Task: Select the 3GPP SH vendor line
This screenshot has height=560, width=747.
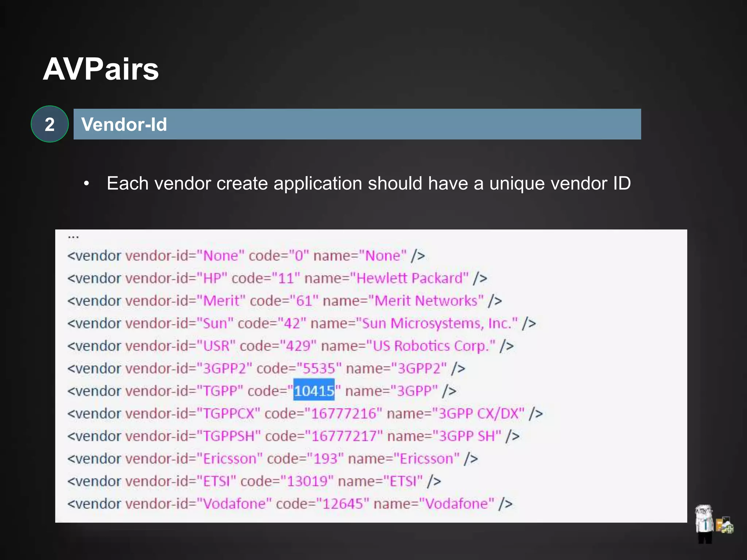Action: point(293,436)
